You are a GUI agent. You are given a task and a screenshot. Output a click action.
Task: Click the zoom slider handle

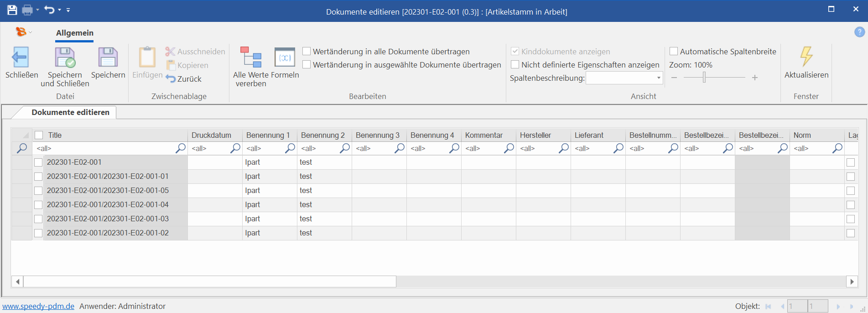click(704, 78)
